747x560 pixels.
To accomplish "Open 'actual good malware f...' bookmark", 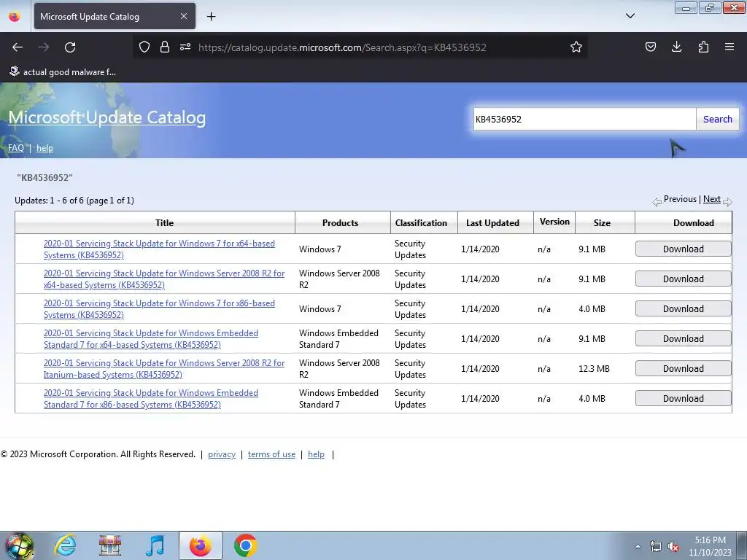I will (x=63, y=72).
